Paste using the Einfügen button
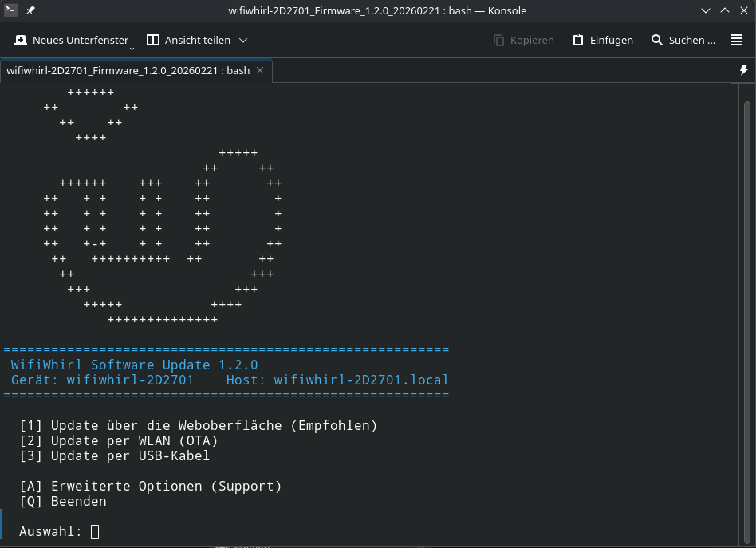This screenshot has height=548, width=756. pyautogui.click(x=603, y=40)
